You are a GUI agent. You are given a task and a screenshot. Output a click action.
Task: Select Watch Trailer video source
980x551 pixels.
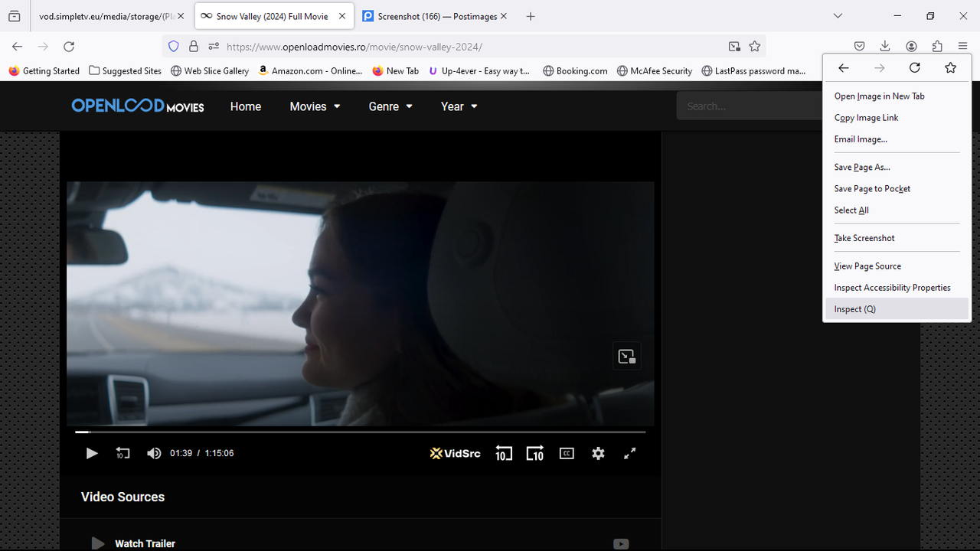[x=145, y=543]
